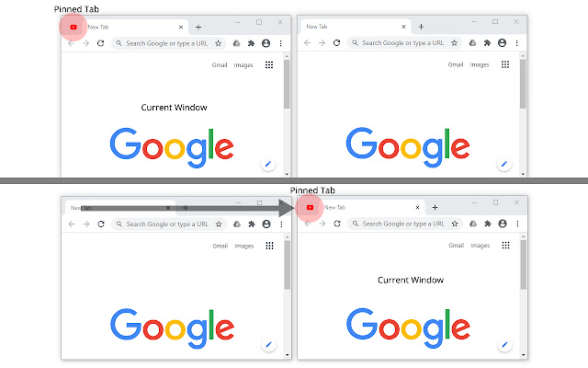Open three-dot Chrome menu in lower-left window

(281, 224)
